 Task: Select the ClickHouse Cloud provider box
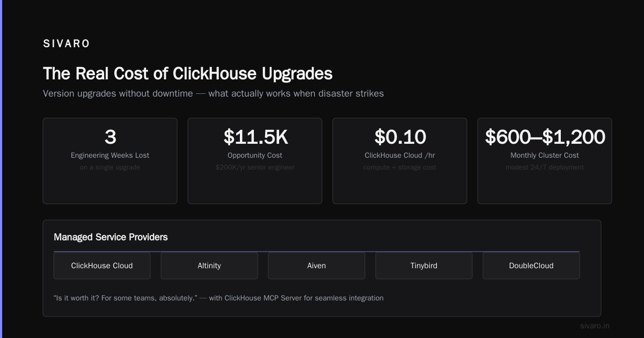click(102, 266)
